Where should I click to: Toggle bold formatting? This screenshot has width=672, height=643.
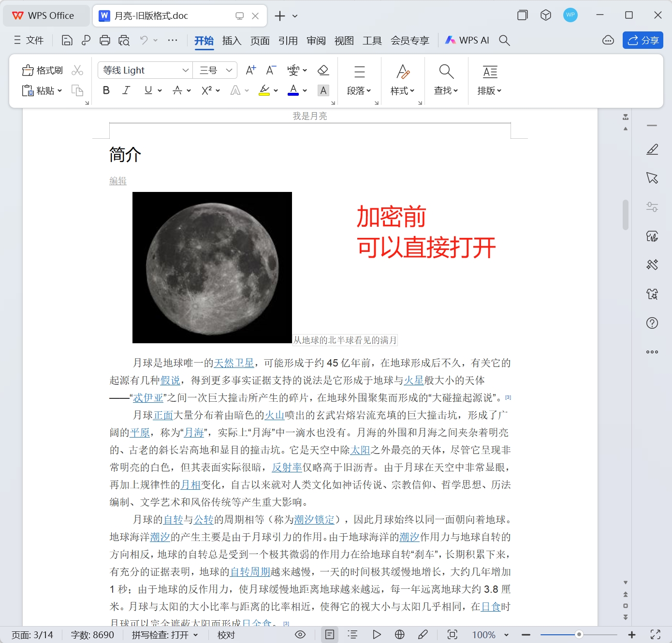point(106,90)
